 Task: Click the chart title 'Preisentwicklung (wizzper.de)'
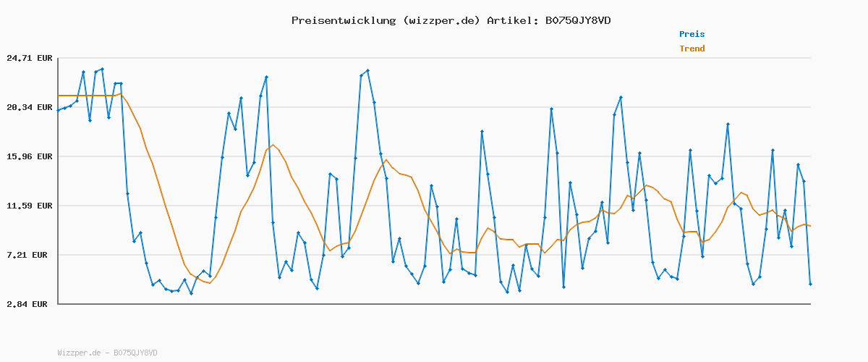click(x=386, y=20)
